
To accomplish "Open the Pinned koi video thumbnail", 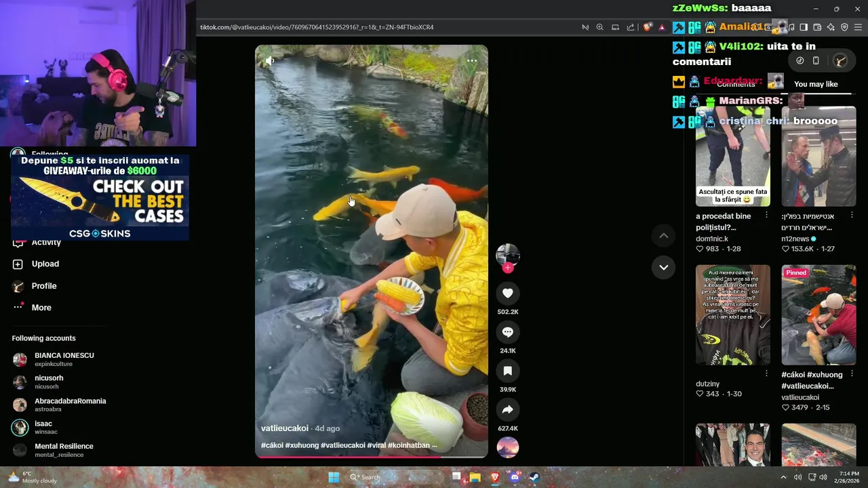I will point(818,314).
